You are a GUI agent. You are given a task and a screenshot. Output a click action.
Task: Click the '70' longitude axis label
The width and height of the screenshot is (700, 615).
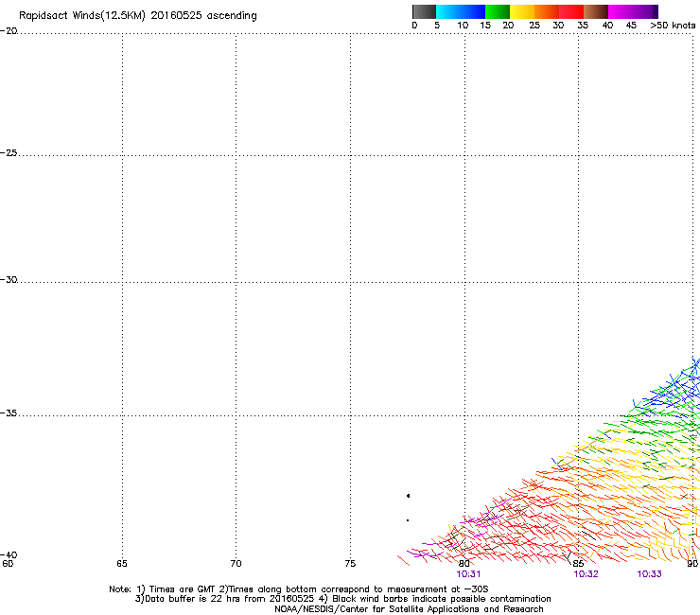(236, 564)
